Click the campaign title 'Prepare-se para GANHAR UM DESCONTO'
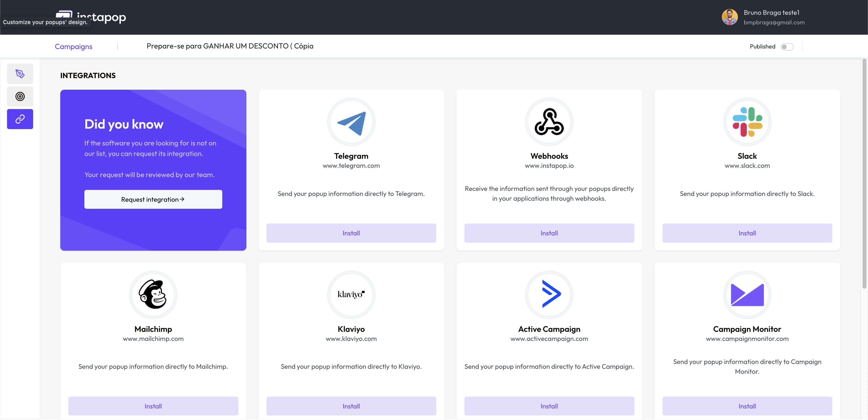The height and width of the screenshot is (420, 868). click(230, 46)
